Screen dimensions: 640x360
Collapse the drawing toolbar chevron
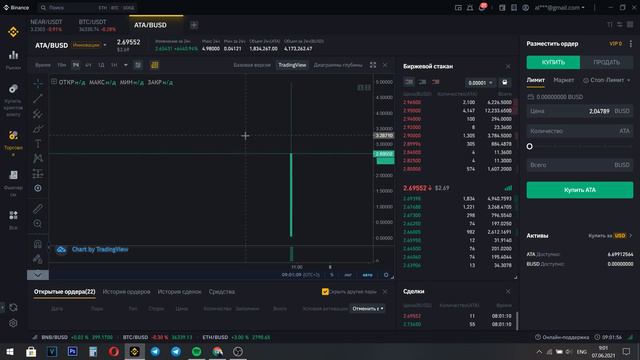click(38, 275)
